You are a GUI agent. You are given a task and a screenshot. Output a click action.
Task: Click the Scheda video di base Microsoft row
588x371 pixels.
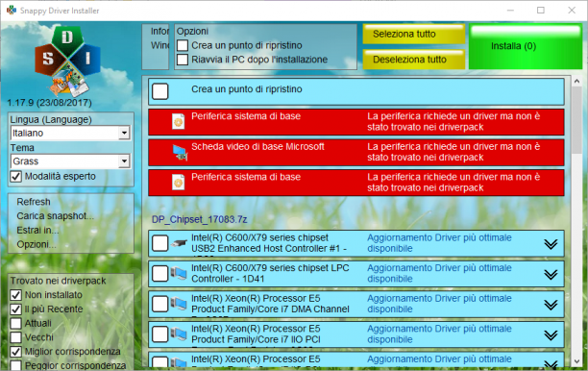355,153
